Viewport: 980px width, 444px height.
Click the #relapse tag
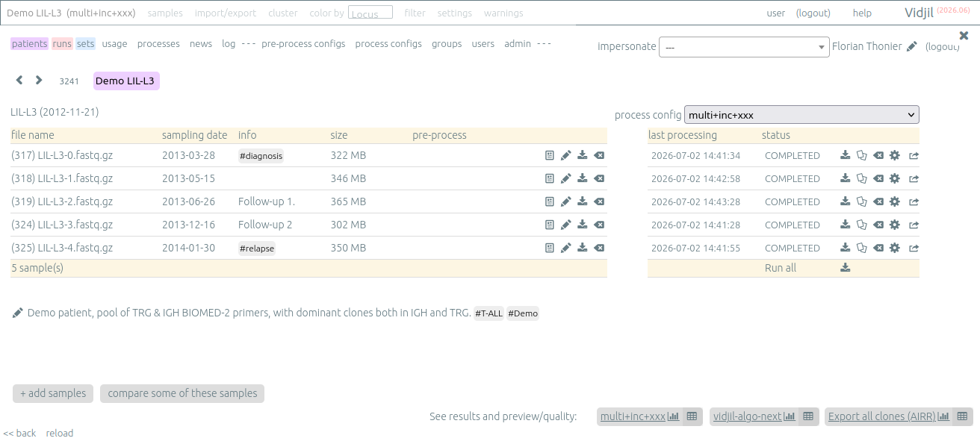click(x=257, y=248)
